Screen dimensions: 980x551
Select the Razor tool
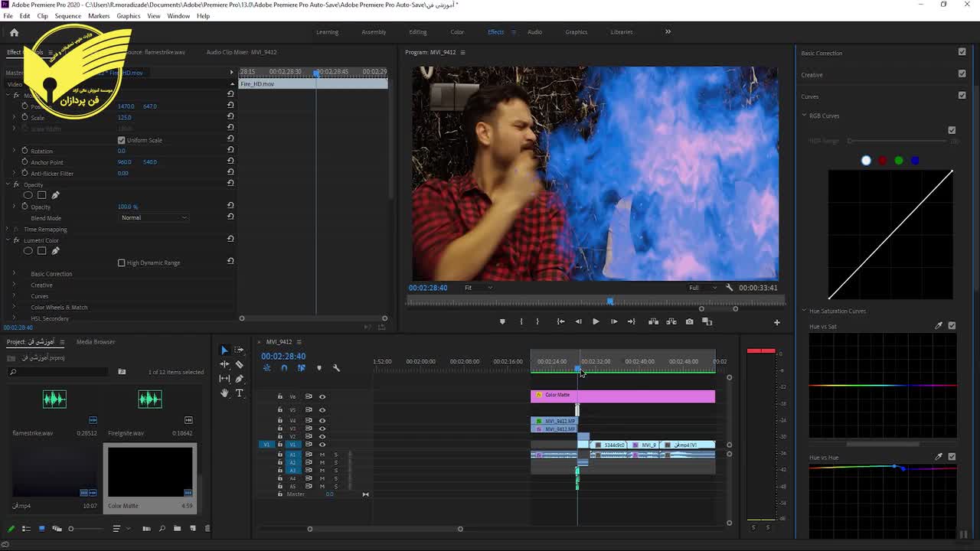[x=239, y=364]
